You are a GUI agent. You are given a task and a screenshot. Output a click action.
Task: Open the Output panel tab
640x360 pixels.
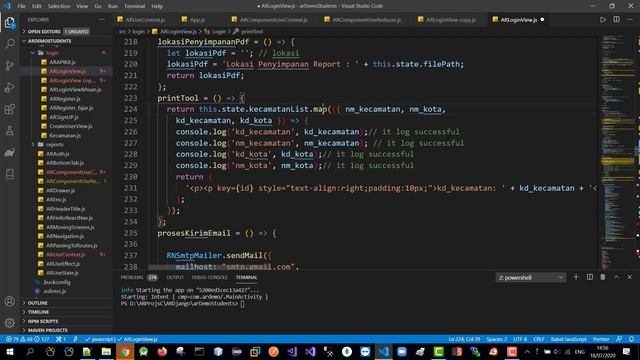(175, 277)
